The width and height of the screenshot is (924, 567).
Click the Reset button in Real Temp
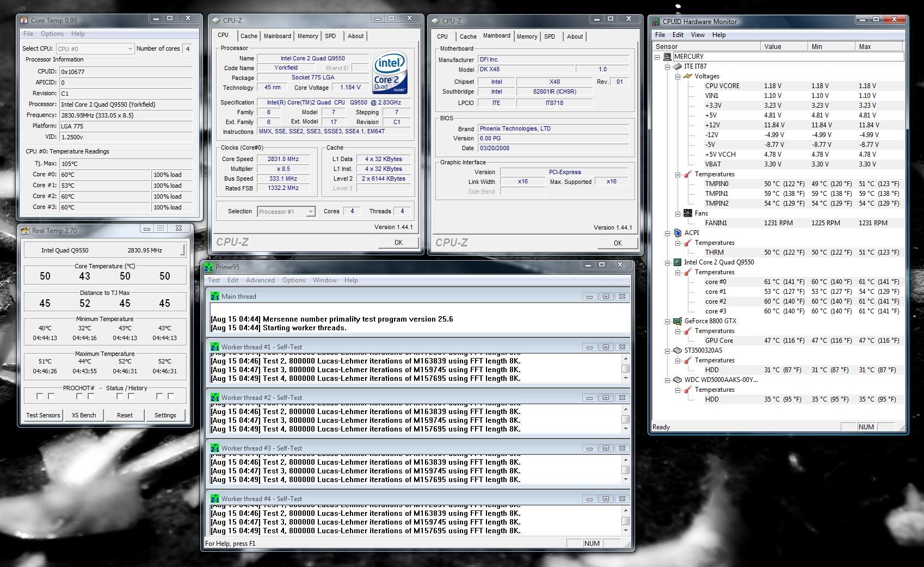click(x=125, y=415)
